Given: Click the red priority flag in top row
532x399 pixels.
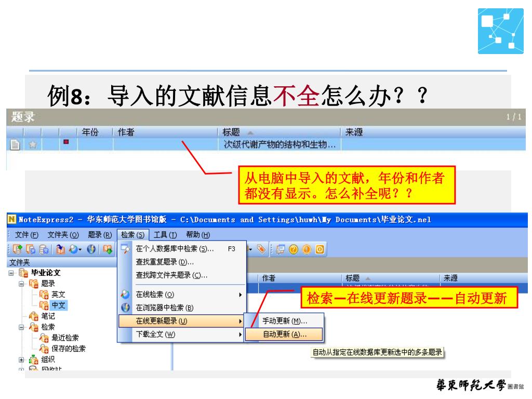Looking at the screenshot, I should (x=66, y=142).
